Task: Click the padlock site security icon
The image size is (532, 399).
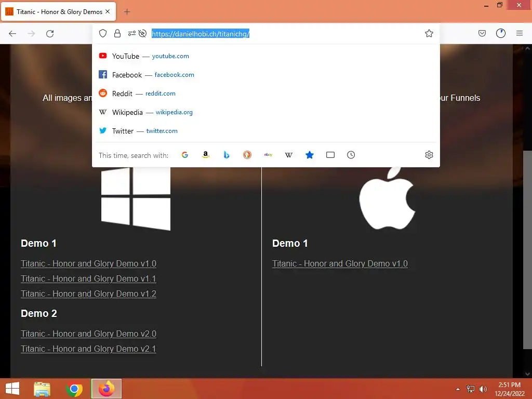Action: 117,33
